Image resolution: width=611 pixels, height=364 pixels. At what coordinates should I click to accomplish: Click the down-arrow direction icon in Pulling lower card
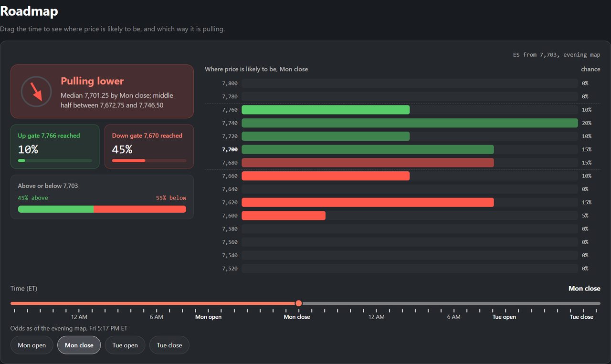pyautogui.click(x=36, y=91)
